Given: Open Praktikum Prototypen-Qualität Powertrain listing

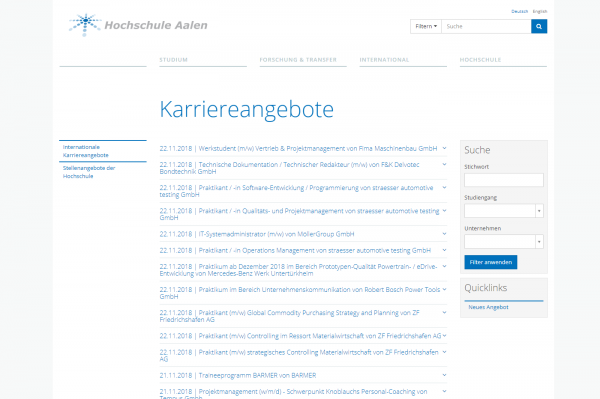Looking at the screenshot, I should [x=298, y=270].
